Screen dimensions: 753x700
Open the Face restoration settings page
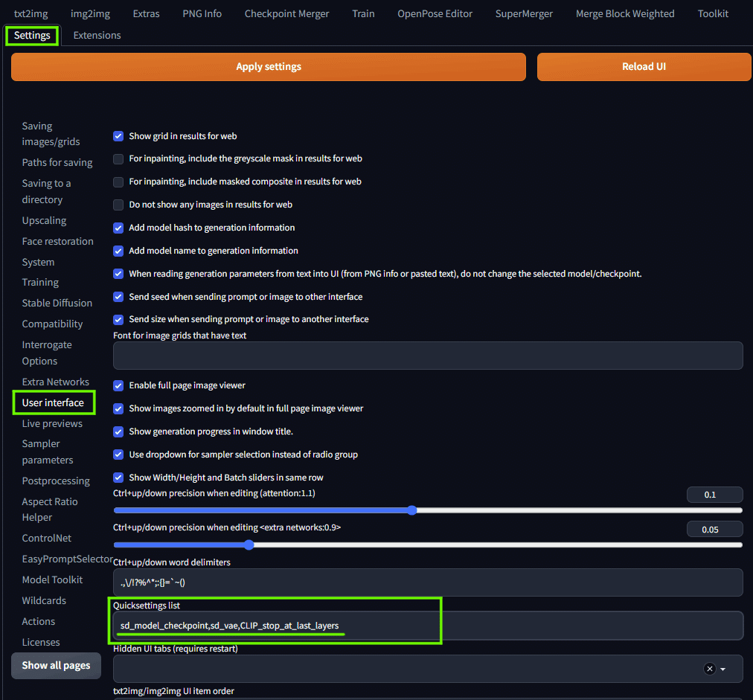tap(57, 241)
